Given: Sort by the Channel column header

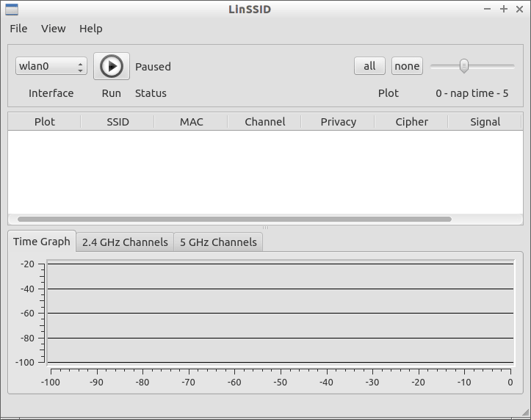Looking at the screenshot, I should coord(264,122).
